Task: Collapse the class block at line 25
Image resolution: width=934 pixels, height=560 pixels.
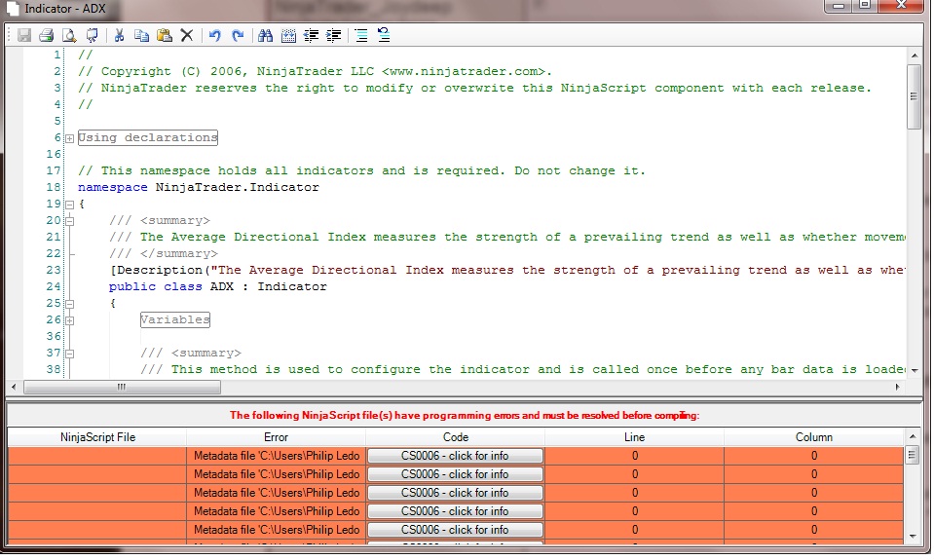Action: click(x=70, y=304)
